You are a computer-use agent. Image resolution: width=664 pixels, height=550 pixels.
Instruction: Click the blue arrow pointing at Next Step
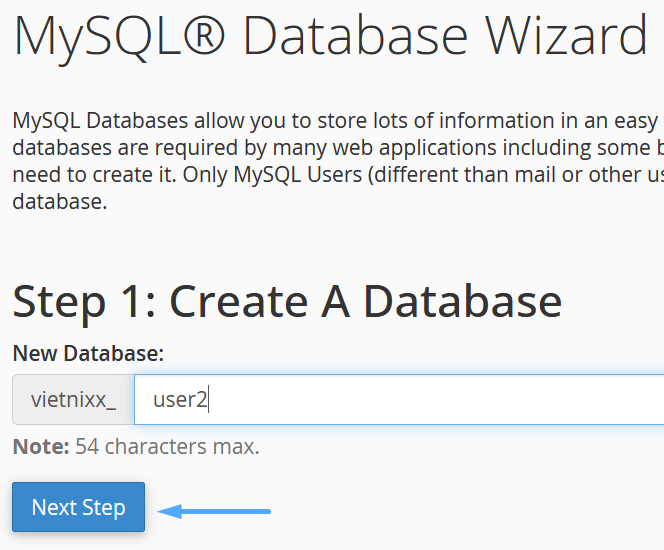(x=215, y=511)
